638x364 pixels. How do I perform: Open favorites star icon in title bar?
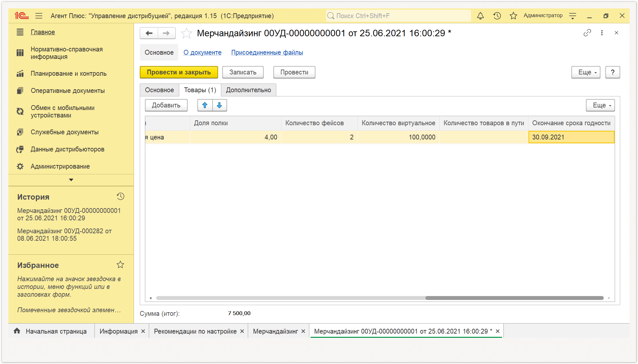pos(513,16)
